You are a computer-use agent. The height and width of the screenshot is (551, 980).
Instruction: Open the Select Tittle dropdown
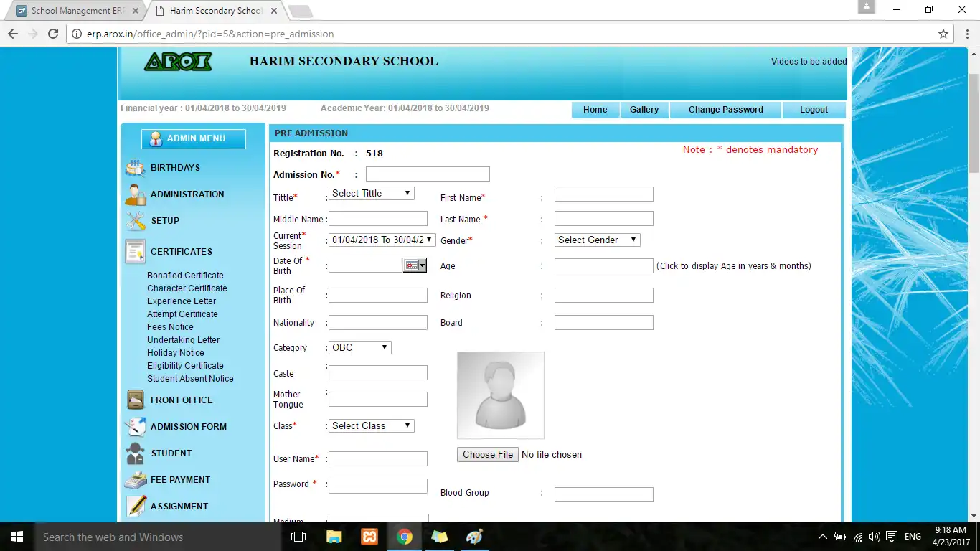tap(371, 192)
